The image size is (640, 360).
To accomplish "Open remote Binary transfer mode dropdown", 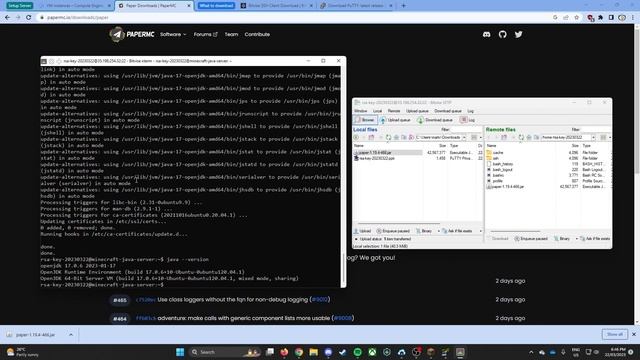I will 577,238.
